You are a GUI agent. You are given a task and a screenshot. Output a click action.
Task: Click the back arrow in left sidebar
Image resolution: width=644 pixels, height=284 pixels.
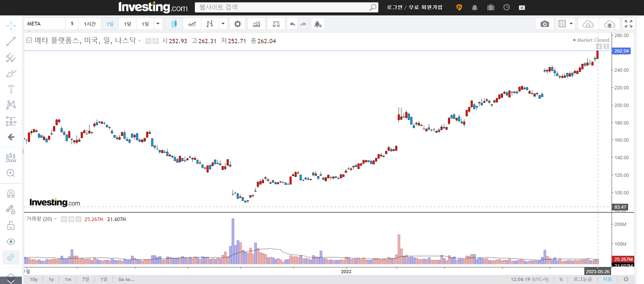click(x=11, y=137)
